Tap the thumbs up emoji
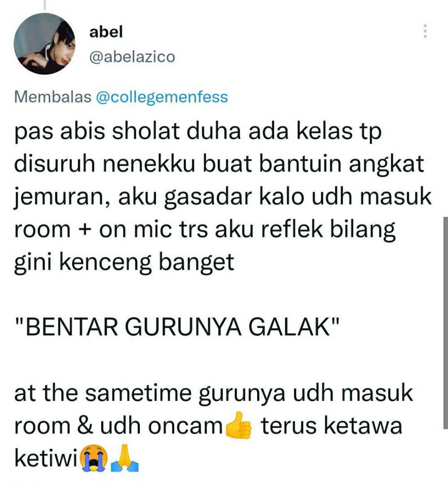Screen dimensions: 448x485 coord(238,425)
